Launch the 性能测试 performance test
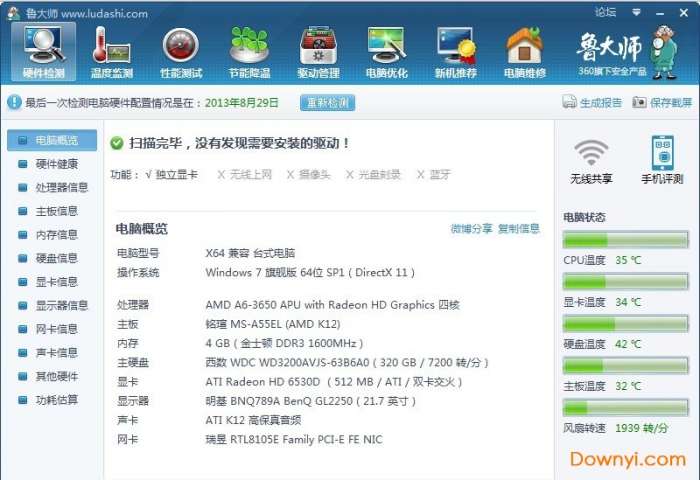 tap(181, 52)
